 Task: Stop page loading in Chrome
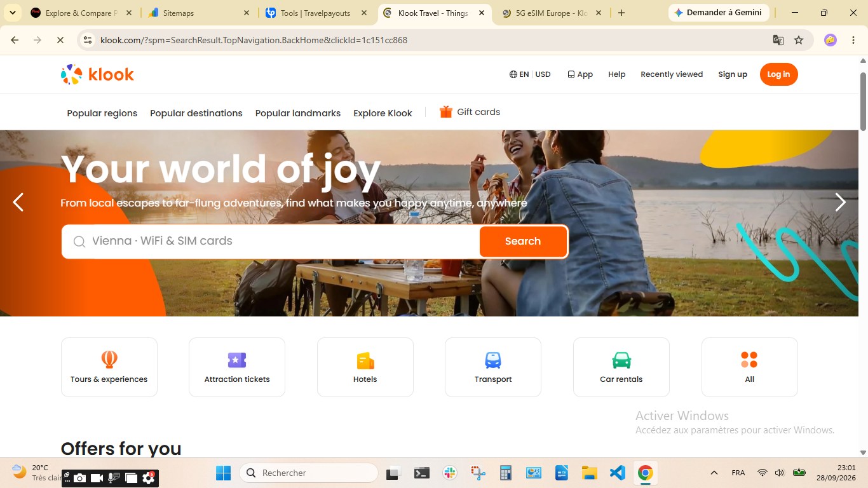point(60,40)
